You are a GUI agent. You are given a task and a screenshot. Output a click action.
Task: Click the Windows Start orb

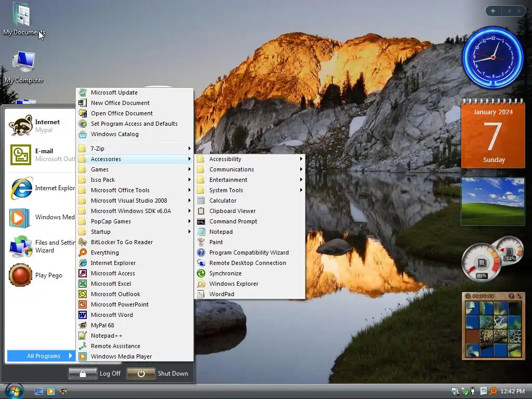[15, 391]
